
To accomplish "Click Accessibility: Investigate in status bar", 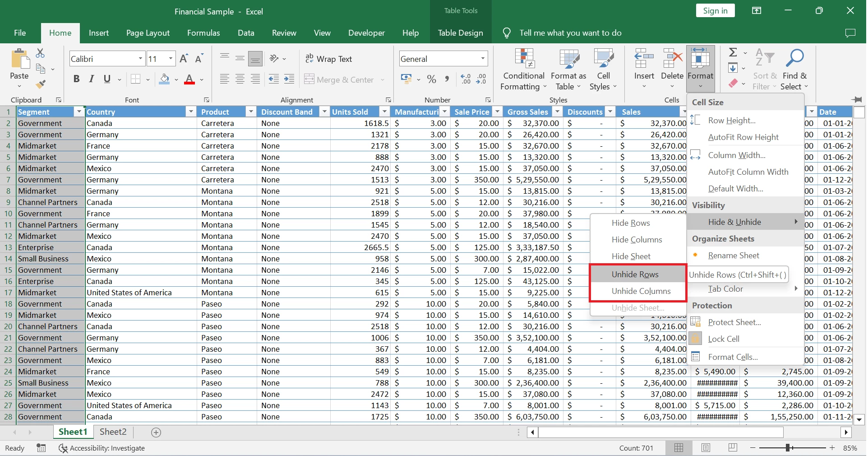I will coord(102,448).
